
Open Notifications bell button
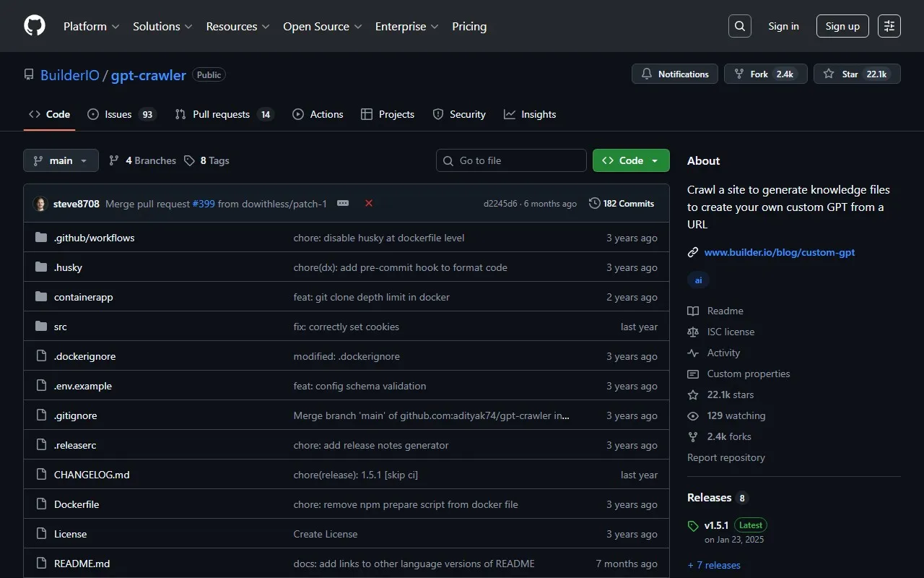(x=675, y=74)
